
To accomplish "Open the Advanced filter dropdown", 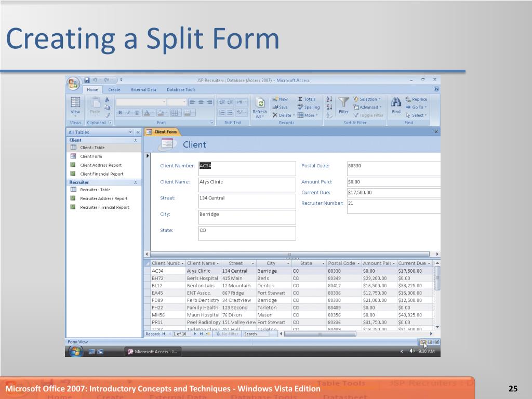I will (x=367, y=107).
